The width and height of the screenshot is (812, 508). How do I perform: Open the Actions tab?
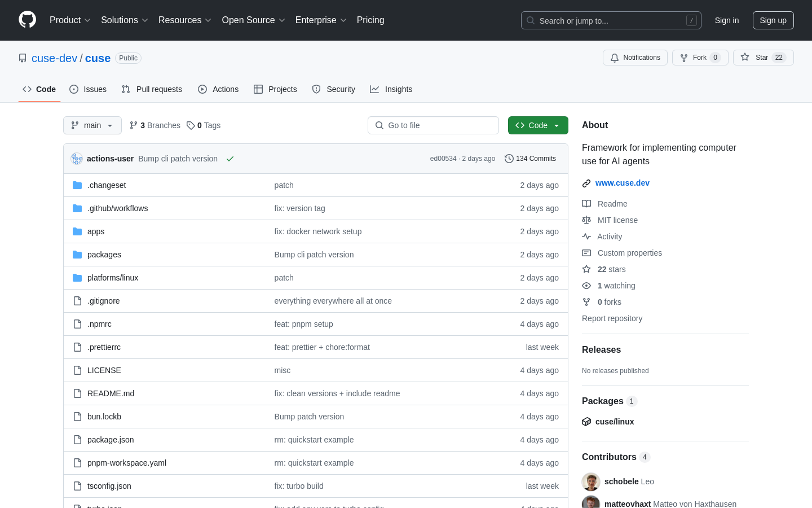(x=218, y=89)
